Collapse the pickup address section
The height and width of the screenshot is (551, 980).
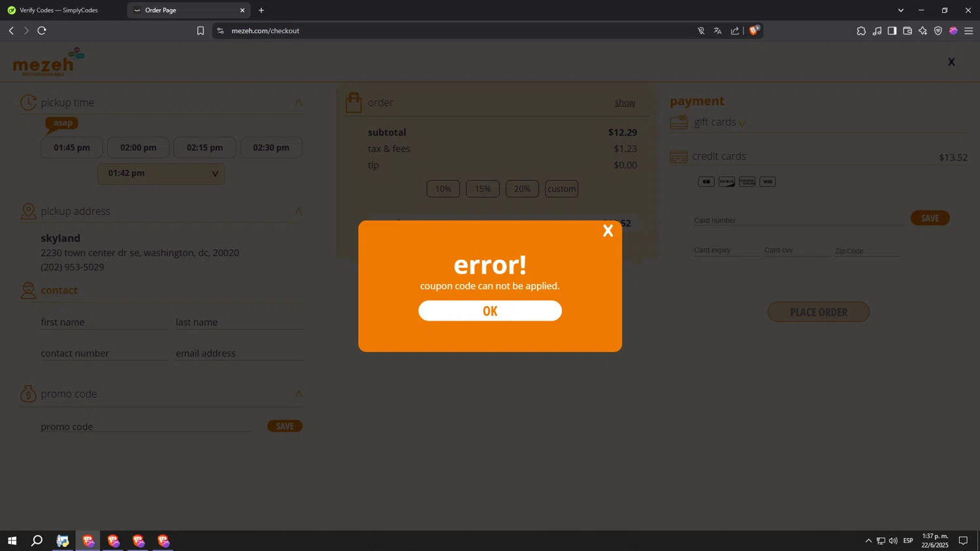299,211
